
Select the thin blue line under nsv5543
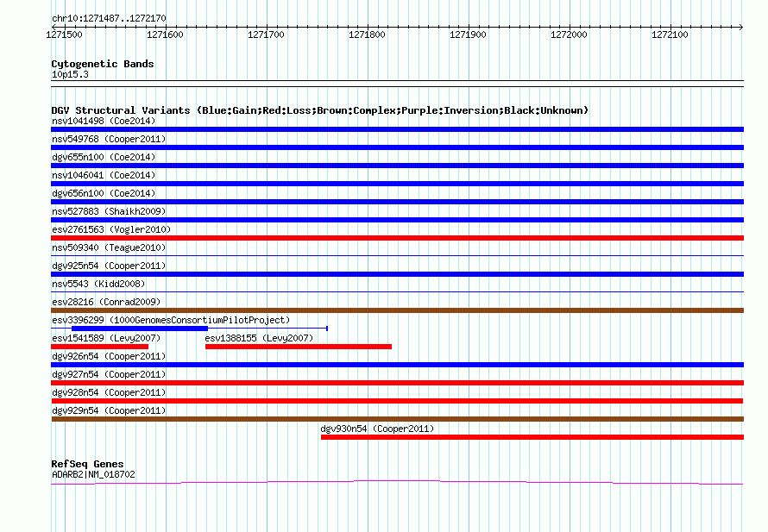397,291
